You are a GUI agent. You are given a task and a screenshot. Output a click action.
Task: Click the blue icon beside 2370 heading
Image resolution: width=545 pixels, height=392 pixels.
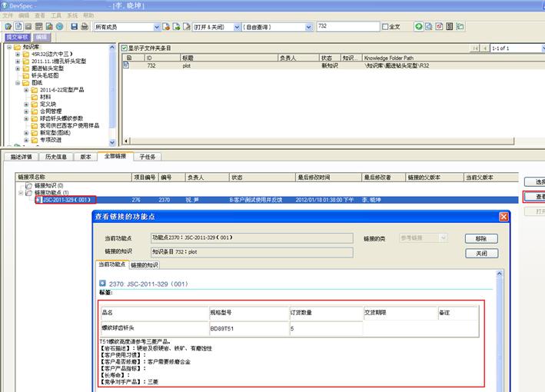(102, 283)
